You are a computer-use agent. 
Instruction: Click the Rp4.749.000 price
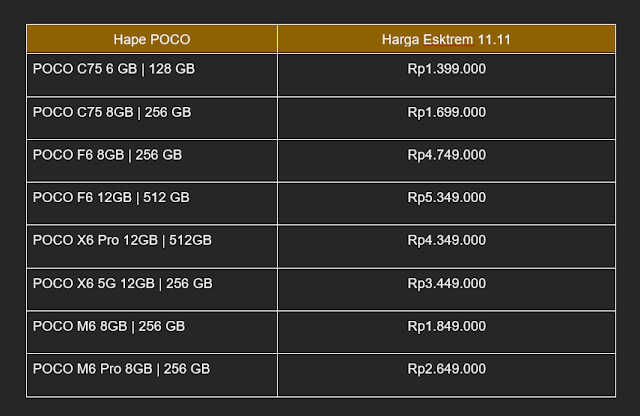tap(447, 155)
